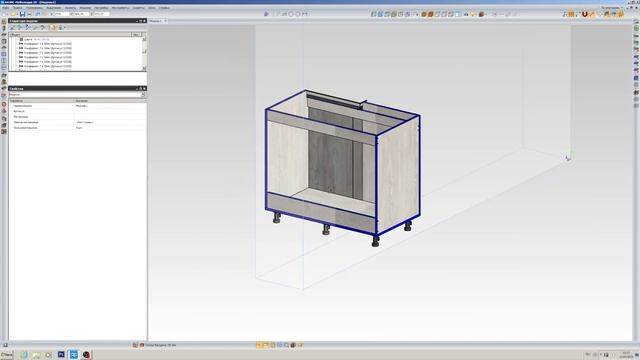Click the red-black circular taskbar icon
This screenshot has height=360, width=640.
pos(86,355)
